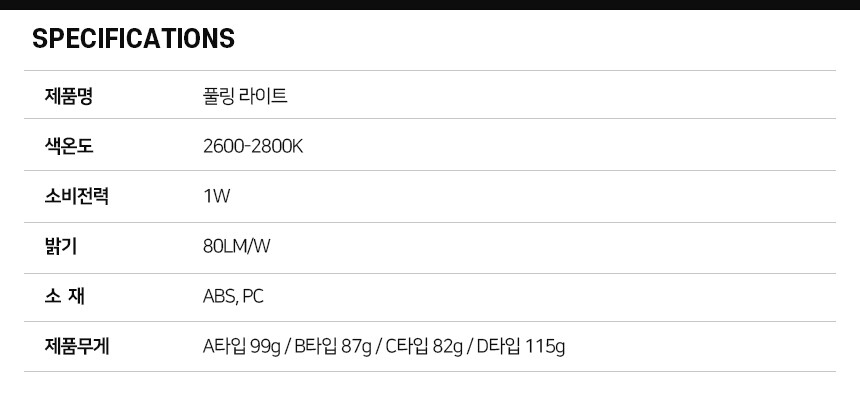Click the 2800K upper color temperature value
The image size is (860, 414).
click(279, 146)
